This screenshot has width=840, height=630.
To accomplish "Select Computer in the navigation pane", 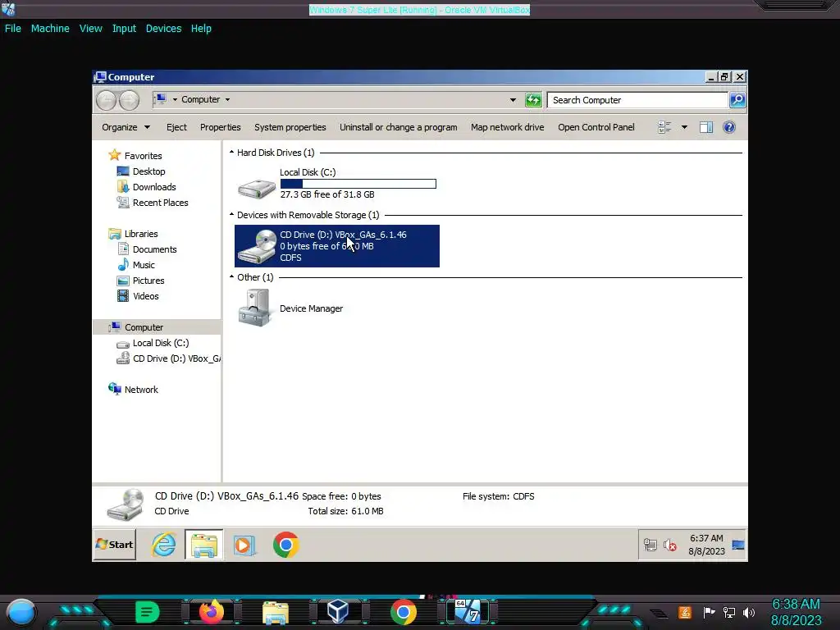I will coord(157,326).
